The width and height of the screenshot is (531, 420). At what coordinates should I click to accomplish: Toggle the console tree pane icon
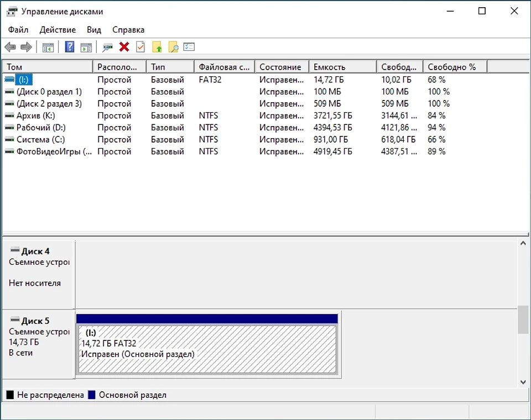pyautogui.click(x=48, y=48)
